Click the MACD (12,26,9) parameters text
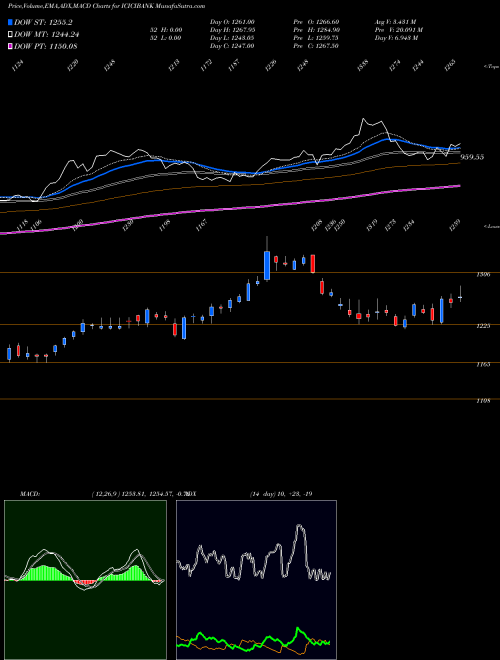The image size is (500, 660). [x=139, y=494]
